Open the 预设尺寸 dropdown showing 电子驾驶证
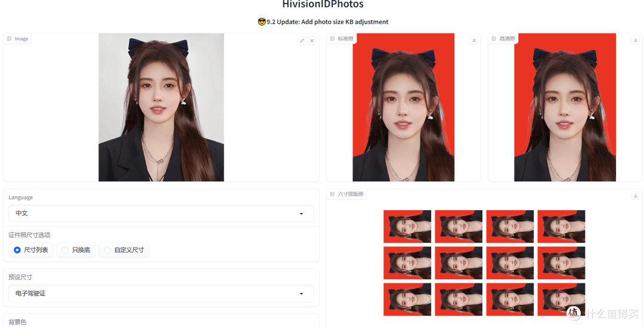This screenshot has width=644, height=327. click(x=161, y=294)
